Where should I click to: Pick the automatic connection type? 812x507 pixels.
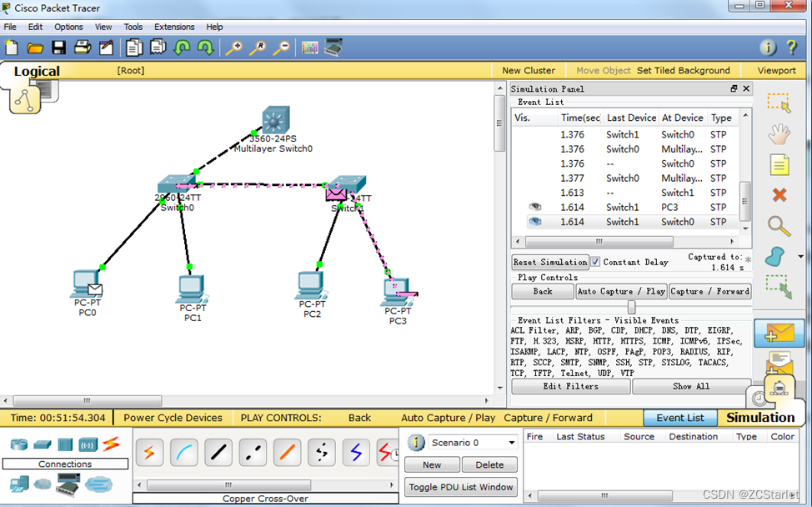(150, 452)
